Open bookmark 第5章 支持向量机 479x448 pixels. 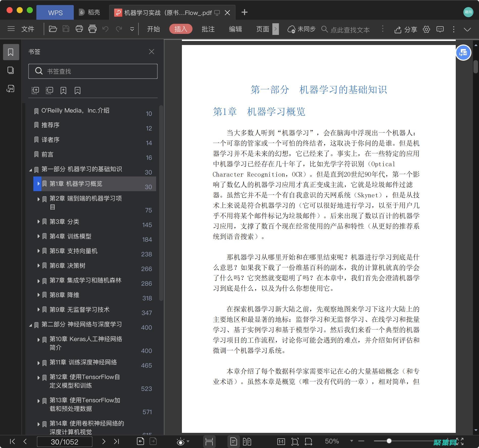pyautogui.click(x=73, y=251)
